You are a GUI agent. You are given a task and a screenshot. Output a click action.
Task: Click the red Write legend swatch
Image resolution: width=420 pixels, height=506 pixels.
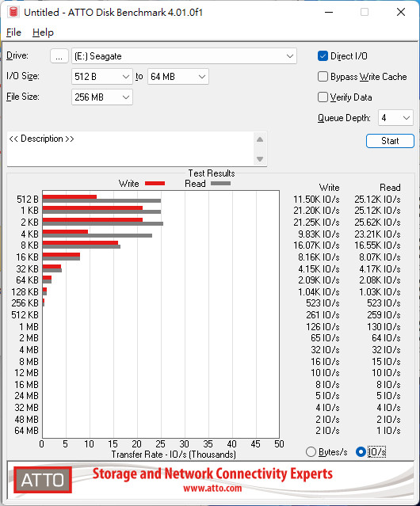pos(155,183)
